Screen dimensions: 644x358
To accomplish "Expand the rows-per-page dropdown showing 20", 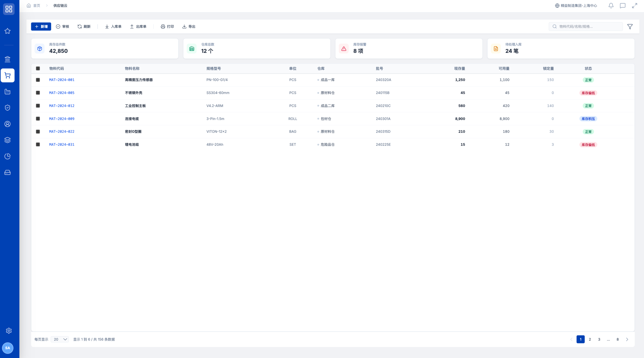I will [x=60, y=339].
